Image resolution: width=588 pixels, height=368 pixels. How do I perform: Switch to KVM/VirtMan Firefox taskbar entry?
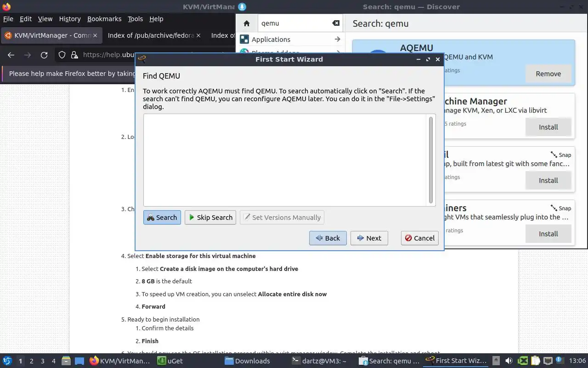120,361
